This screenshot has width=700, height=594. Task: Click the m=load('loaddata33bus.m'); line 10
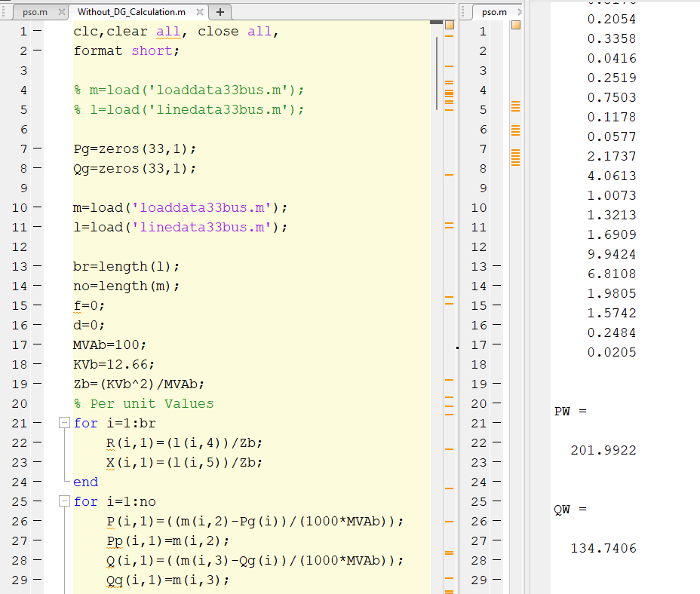point(180,207)
